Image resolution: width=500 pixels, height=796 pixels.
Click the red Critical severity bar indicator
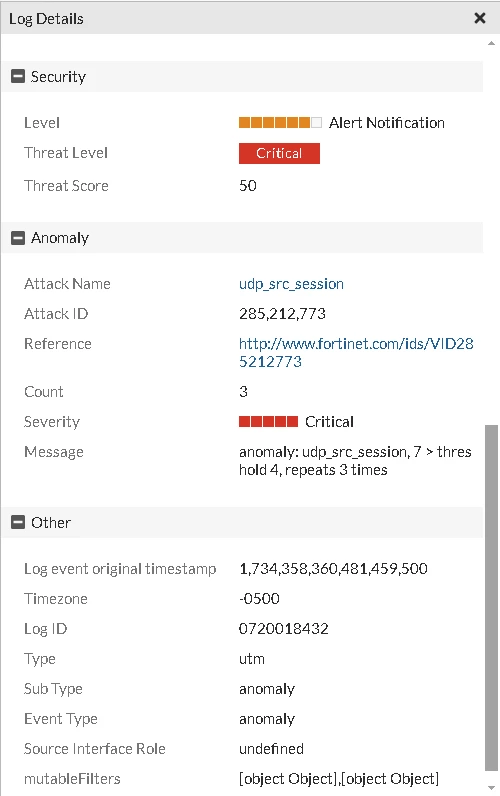[269, 421]
